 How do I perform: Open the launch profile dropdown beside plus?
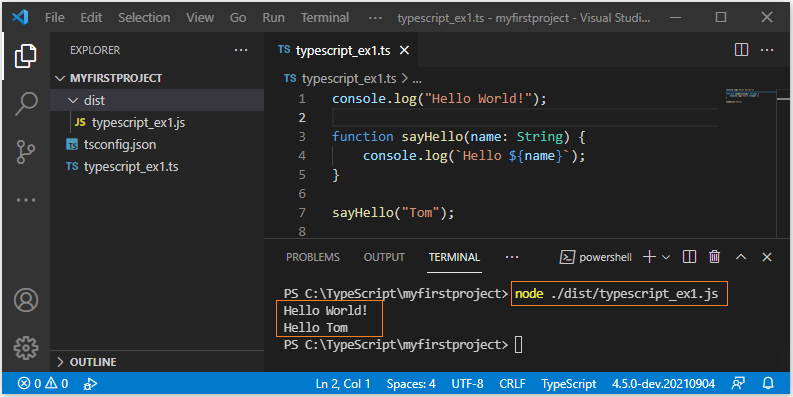pyautogui.click(x=666, y=257)
